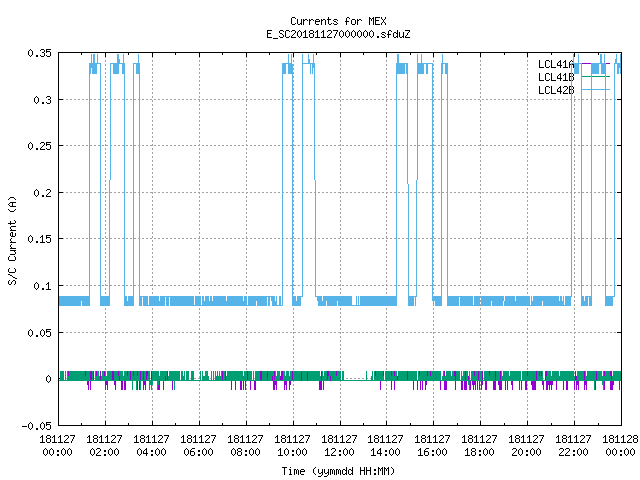Click the "16:00" x-axis tick label
The image size is (640, 480).
coord(432,452)
